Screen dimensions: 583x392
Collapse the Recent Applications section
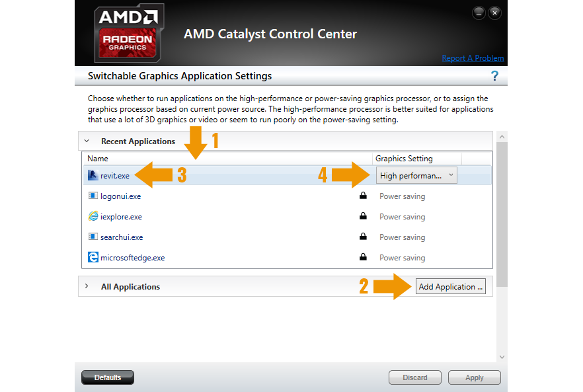(87, 141)
